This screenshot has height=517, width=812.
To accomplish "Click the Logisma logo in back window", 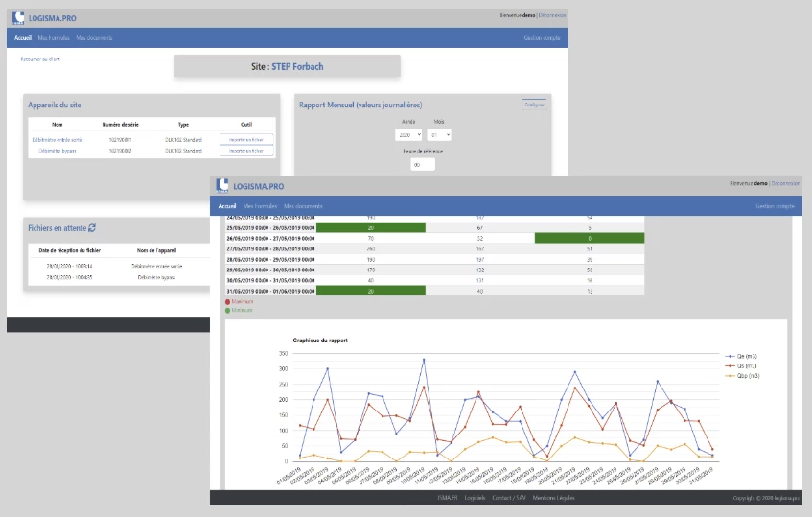I will tap(18, 17).
